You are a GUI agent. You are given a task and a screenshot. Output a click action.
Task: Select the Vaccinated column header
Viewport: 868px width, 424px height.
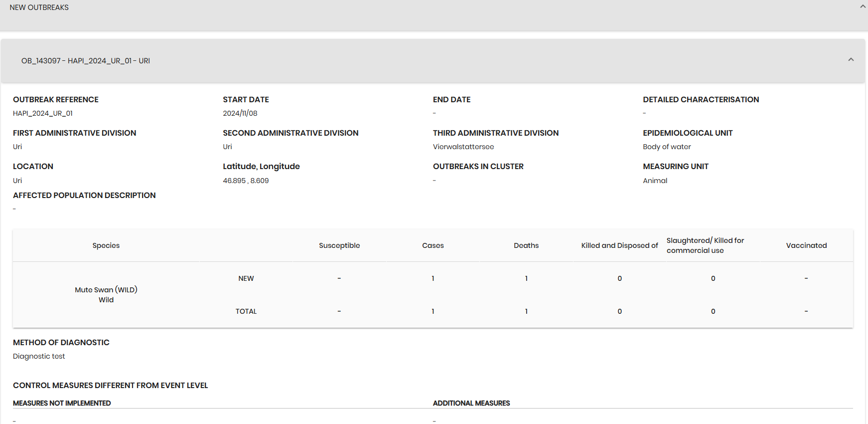pyautogui.click(x=806, y=245)
